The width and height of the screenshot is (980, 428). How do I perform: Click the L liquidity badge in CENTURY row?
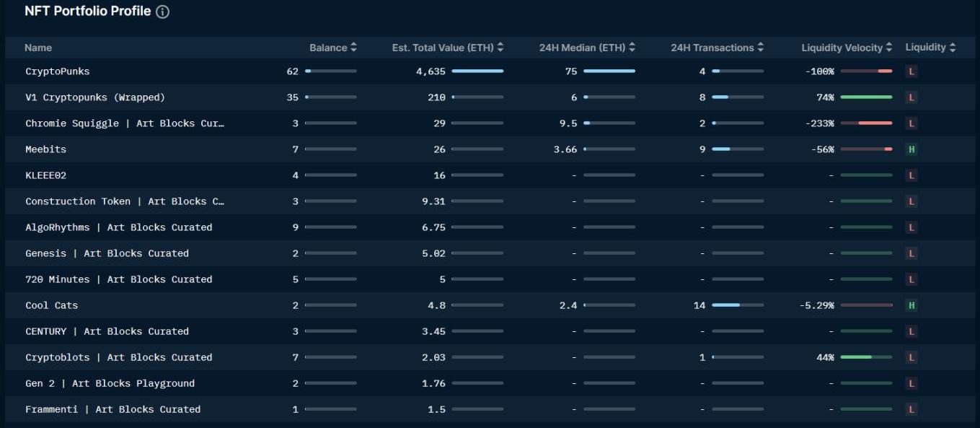911,331
